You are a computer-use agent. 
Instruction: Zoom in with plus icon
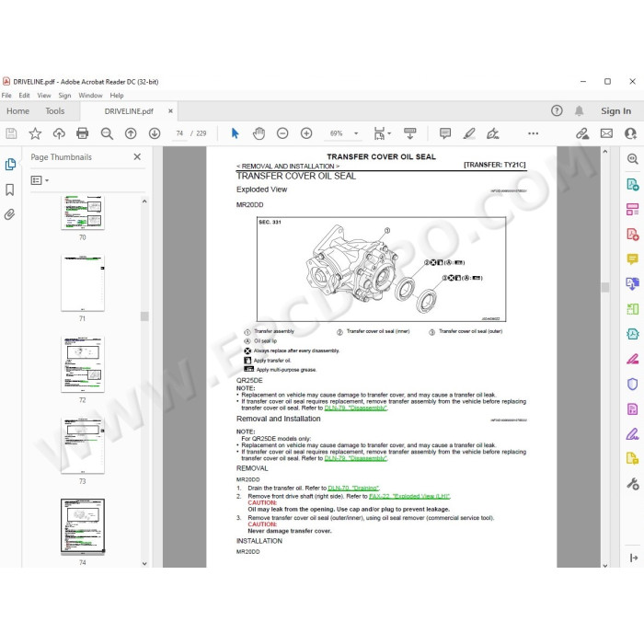click(306, 133)
